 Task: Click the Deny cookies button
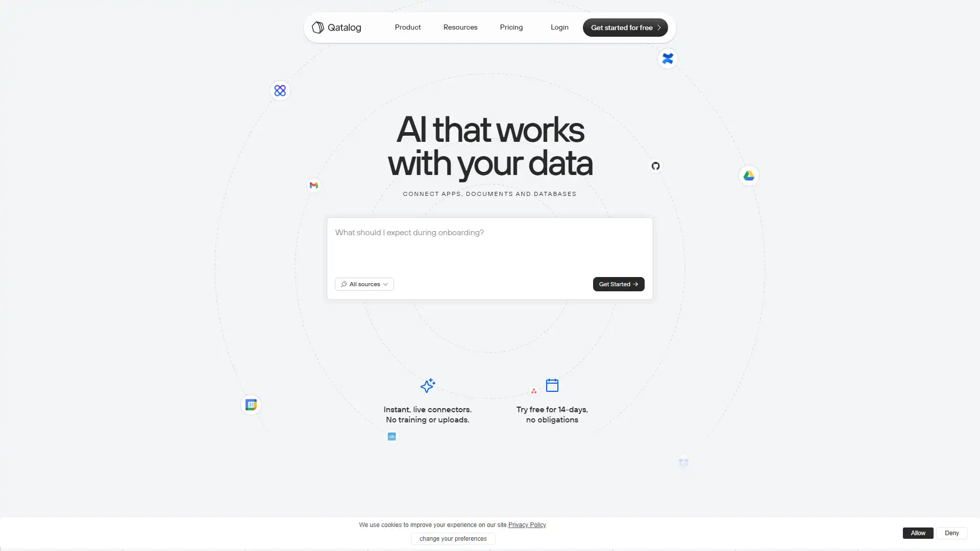click(x=952, y=532)
